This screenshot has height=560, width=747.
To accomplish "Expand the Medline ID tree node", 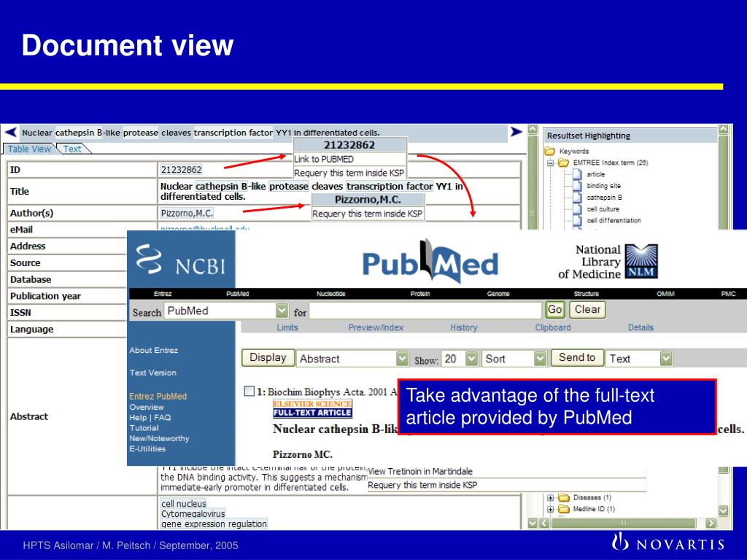I will 550,509.
